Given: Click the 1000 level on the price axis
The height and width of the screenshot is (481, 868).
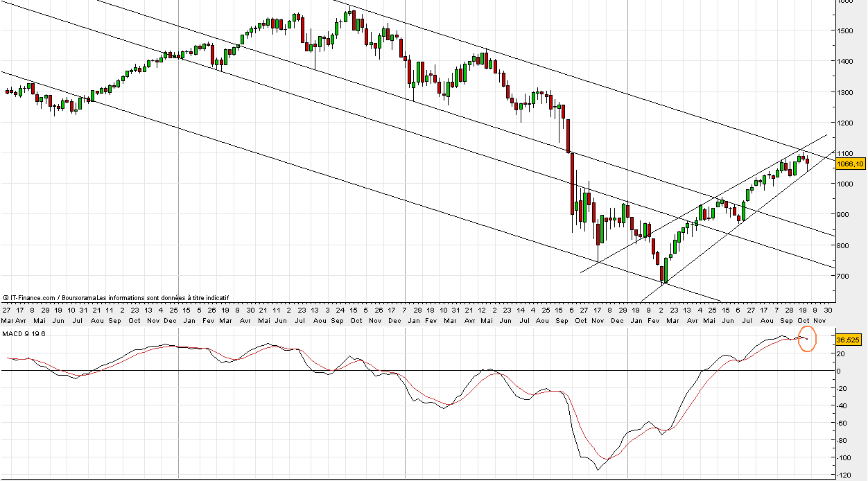Looking at the screenshot, I should pos(844,184).
